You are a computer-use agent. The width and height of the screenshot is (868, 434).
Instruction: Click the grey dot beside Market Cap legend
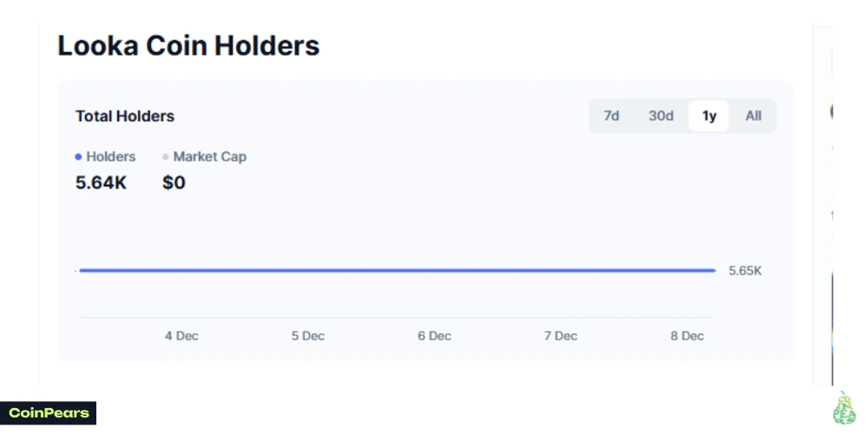pos(166,157)
